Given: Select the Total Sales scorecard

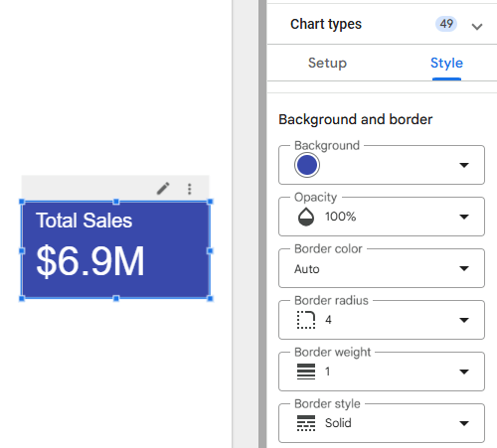Looking at the screenshot, I should [x=115, y=250].
